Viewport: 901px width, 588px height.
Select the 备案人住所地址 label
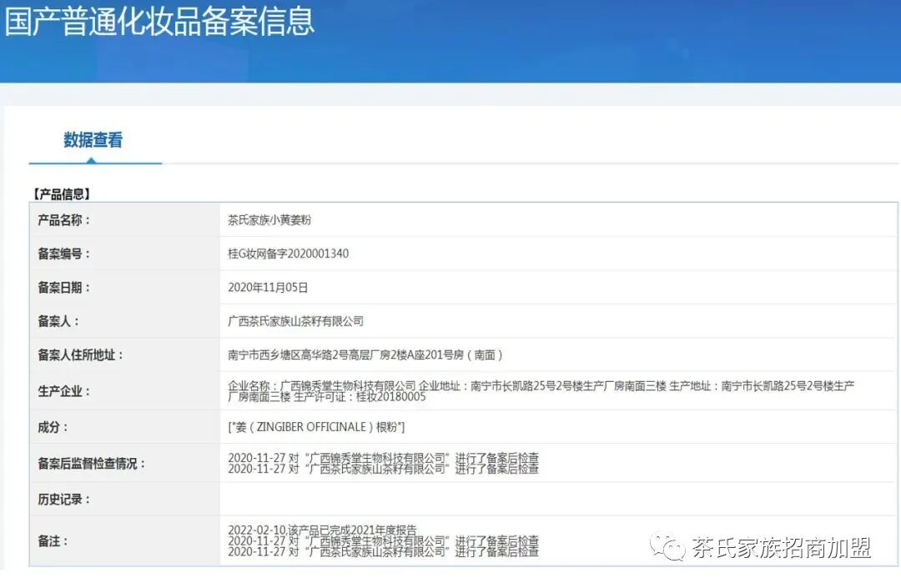tap(80, 355)
